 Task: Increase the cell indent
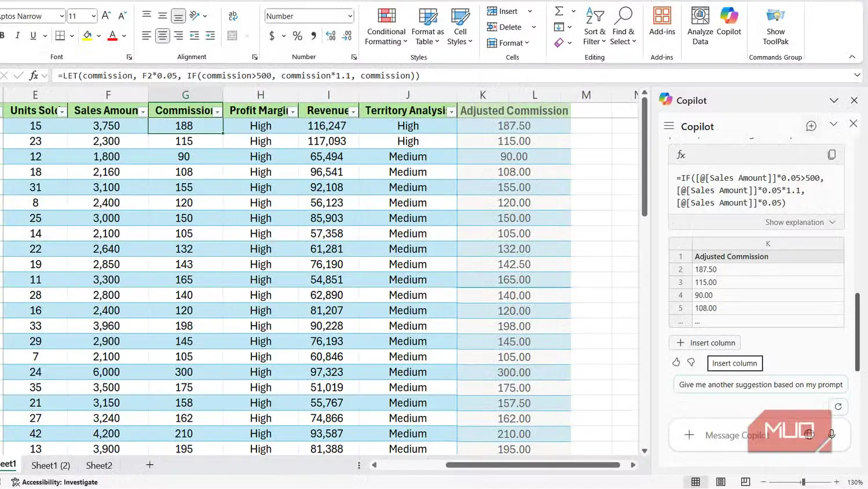(210, 36)
